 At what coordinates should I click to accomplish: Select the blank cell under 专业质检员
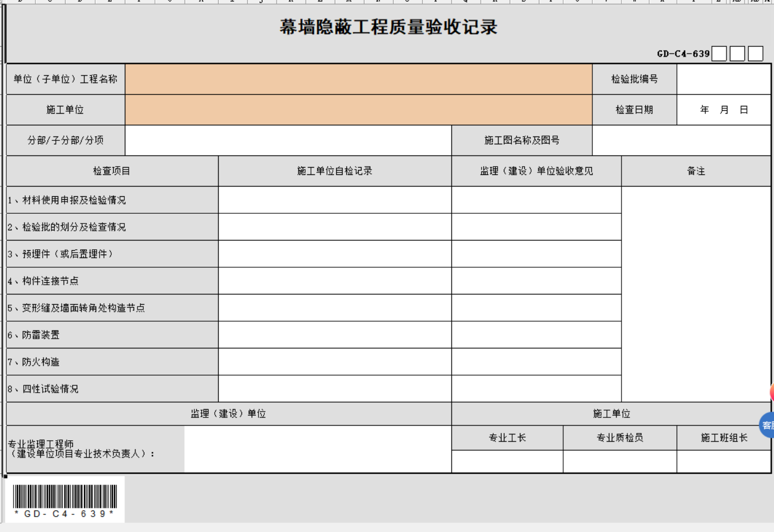point(619,462)
